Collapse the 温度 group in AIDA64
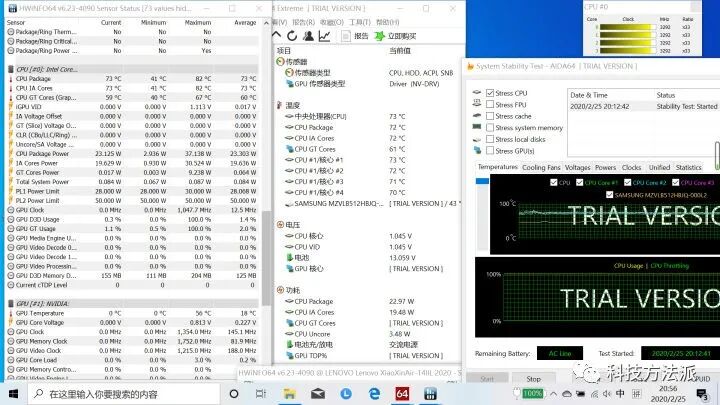720x405 pixels. click(280, 105)
